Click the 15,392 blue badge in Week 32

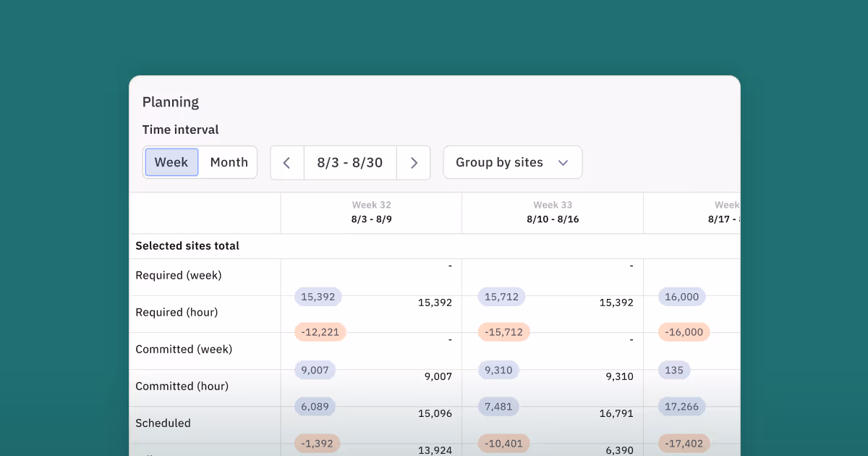point(318,297)
